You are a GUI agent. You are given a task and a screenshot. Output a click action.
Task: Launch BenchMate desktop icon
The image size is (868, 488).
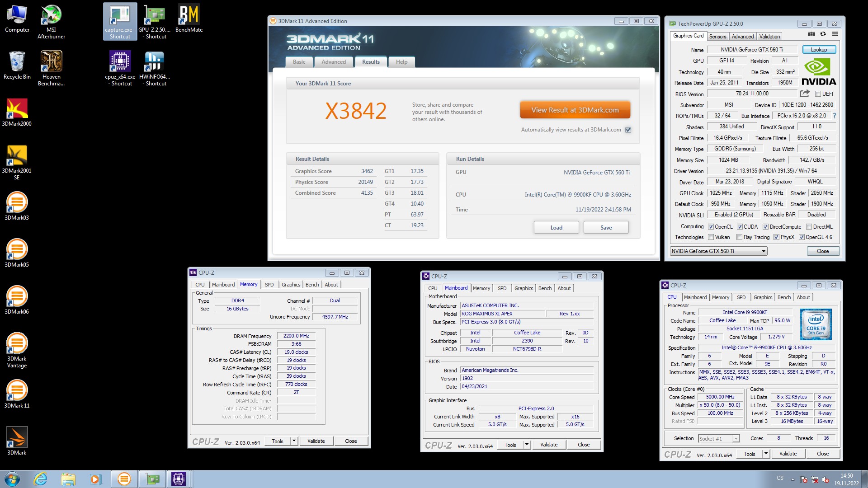pyautogui.click(x=189, y=19)
